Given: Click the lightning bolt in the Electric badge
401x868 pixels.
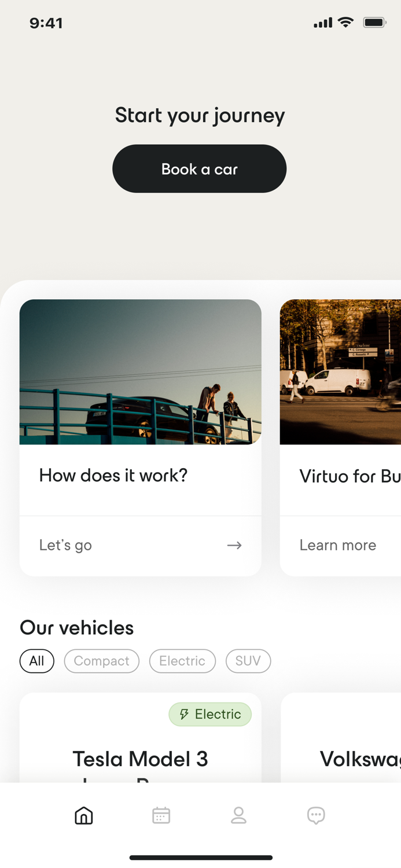Looking at the screenshot, I should tap(184, 714).
